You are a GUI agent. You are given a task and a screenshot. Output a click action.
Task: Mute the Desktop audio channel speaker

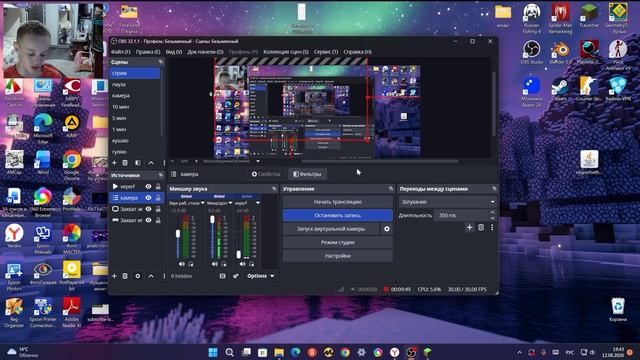(x=182, y=264)
